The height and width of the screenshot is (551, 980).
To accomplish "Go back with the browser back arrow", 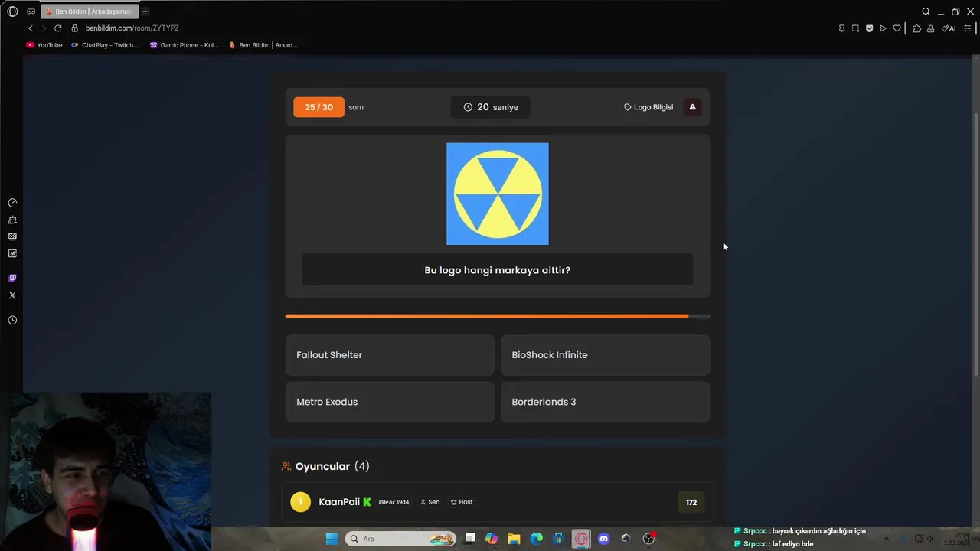I will pyautogui.click(x=31, y=28).
